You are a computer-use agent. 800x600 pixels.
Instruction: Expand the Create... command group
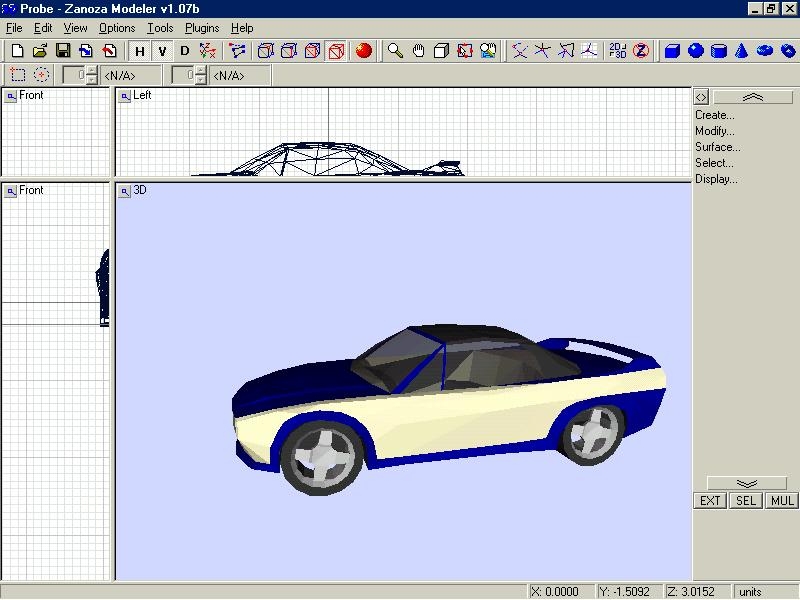pyautogui.click(x=714, y=115)
